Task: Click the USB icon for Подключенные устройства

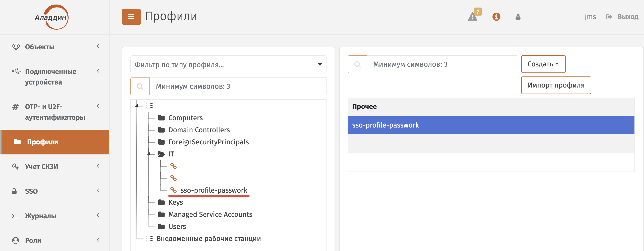Action: pyautogui.click(x=16, y=71)
